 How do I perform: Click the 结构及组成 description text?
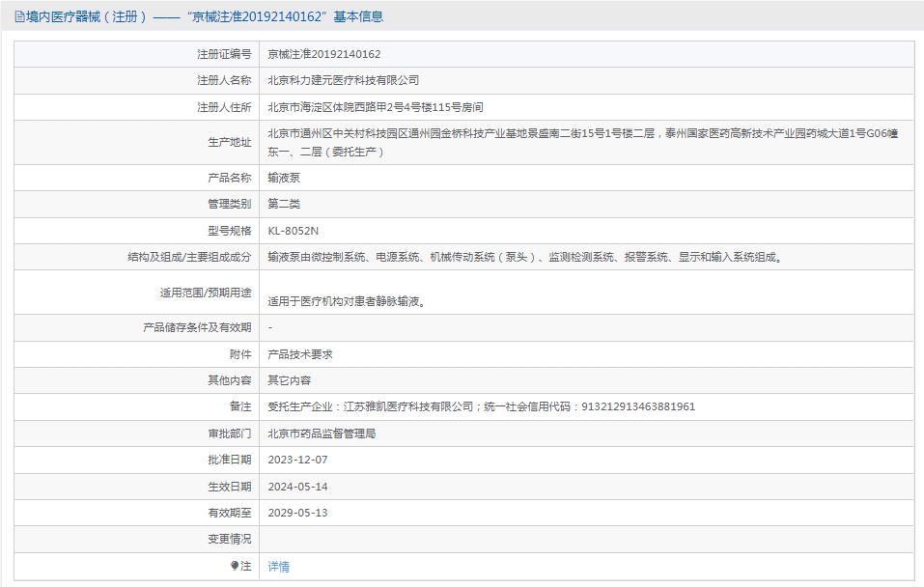(525, 257)
